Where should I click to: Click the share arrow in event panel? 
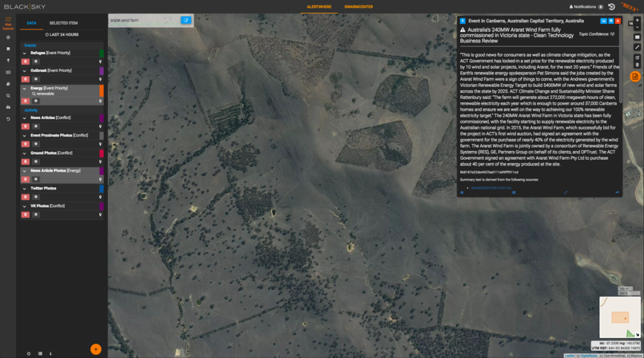click(617, 193)
